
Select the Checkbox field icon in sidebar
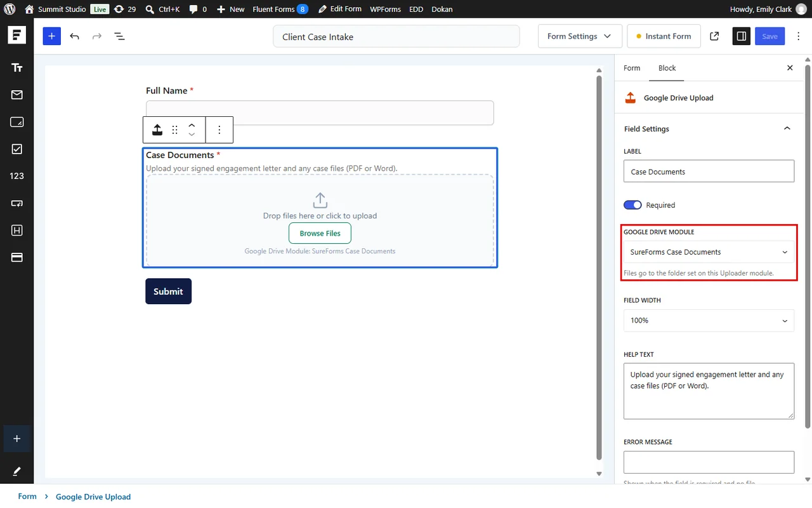[17, 149]
